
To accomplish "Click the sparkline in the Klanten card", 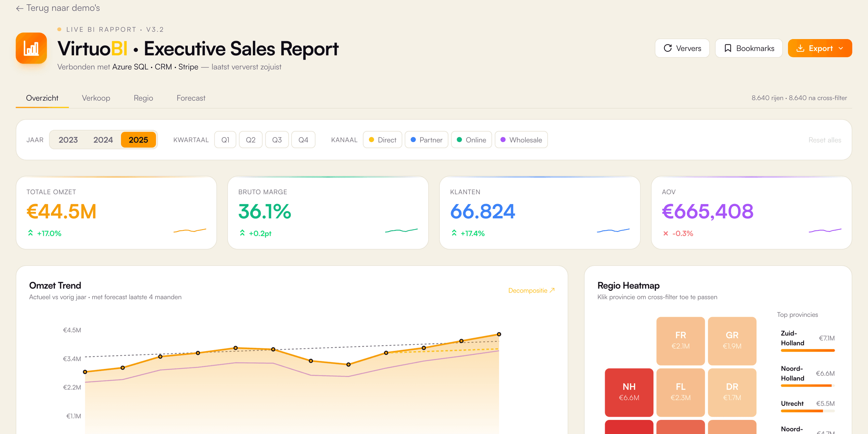I will pos(613,230).
